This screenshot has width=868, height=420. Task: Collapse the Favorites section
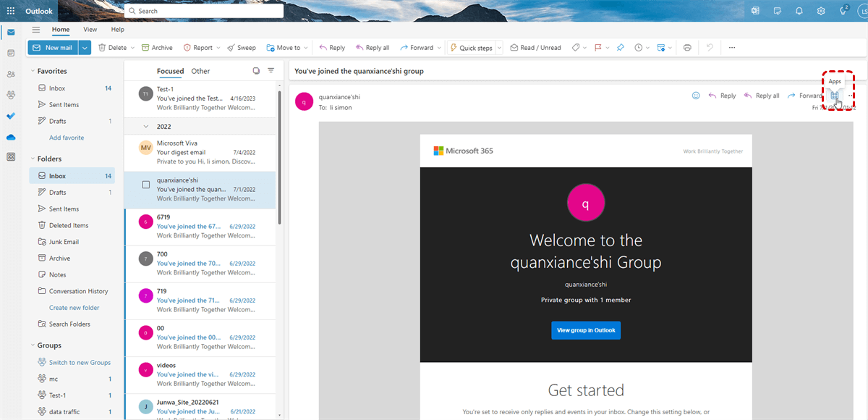coord(33,71)
